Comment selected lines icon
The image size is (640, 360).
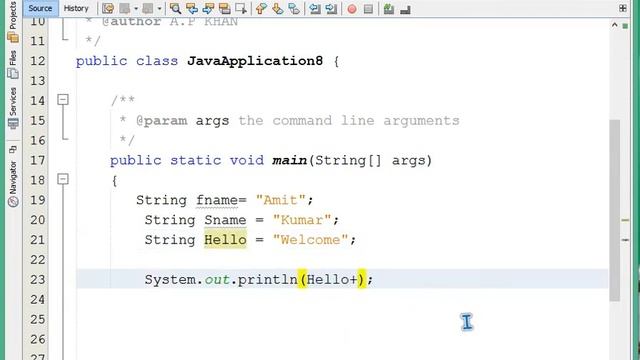pos(389,9)
